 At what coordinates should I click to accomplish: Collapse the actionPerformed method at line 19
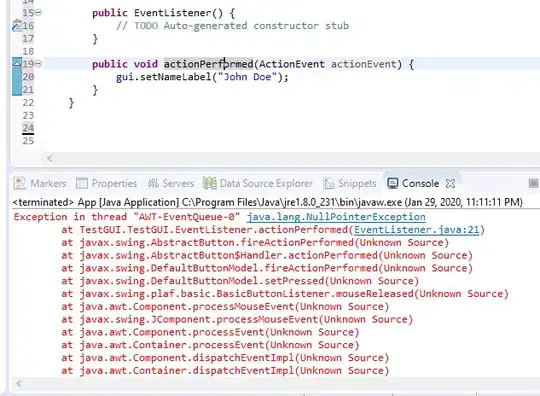38,64
